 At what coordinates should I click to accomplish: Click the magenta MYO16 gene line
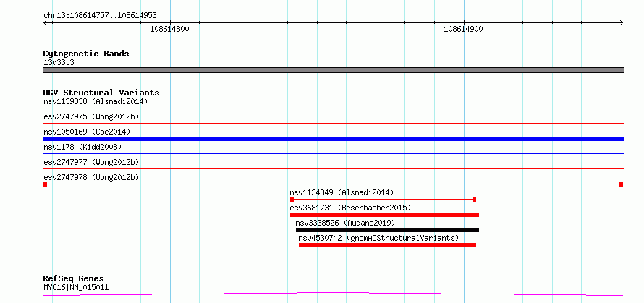[x=333, y=294]
